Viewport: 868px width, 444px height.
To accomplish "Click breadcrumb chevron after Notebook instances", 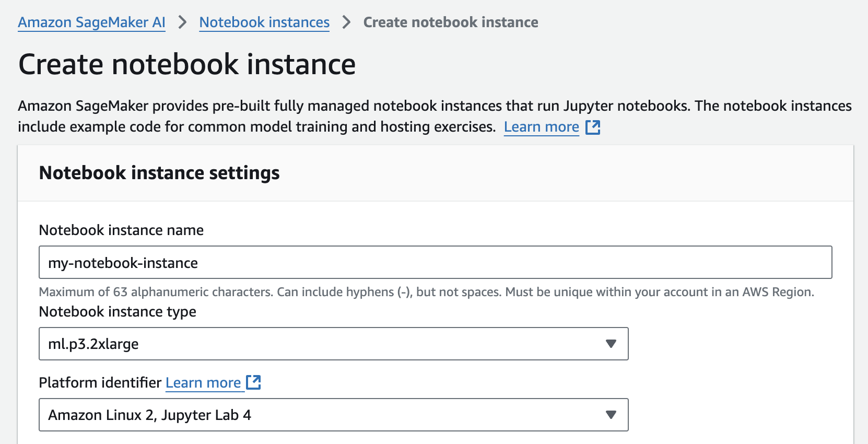I will [x=346, y=22].
